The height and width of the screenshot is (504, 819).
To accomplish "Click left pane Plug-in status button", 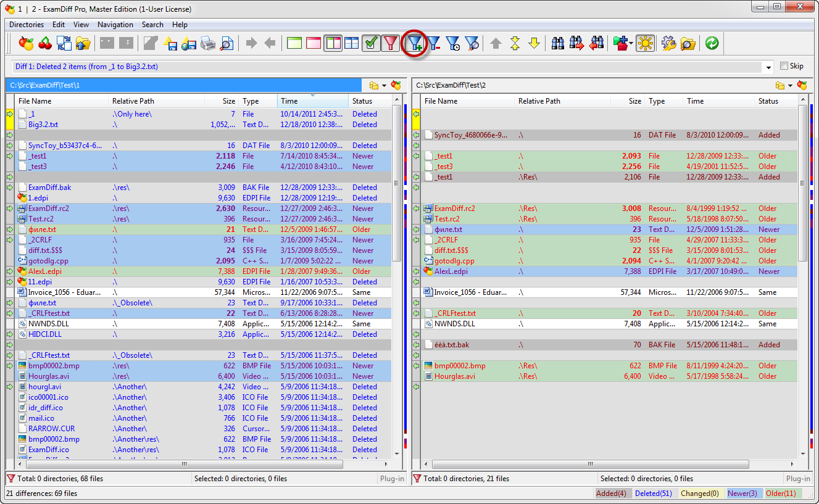I will point(392,479).
